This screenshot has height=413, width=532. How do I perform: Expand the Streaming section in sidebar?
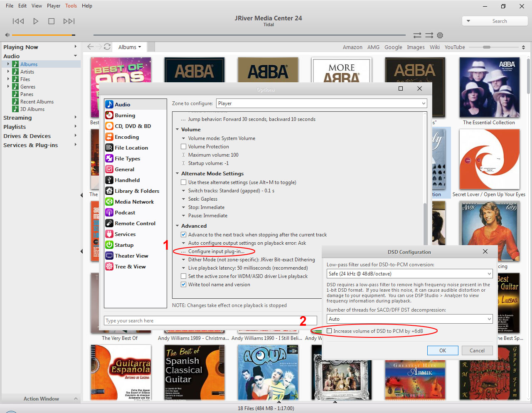(x=75, y=117)
